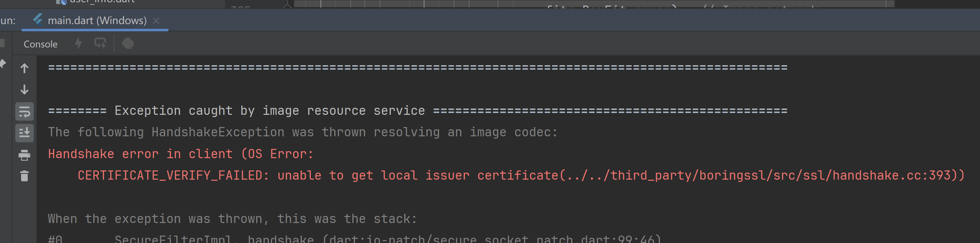980x243 pixels.
Task: Select the 'Exception caught by image resource service' line
Action: coord(417,111)
